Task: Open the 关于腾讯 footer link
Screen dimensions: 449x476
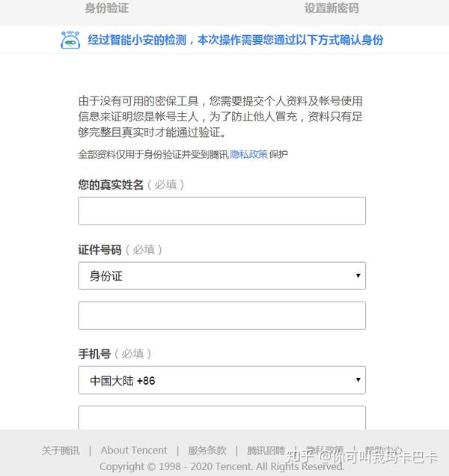Action: (61, 451)
